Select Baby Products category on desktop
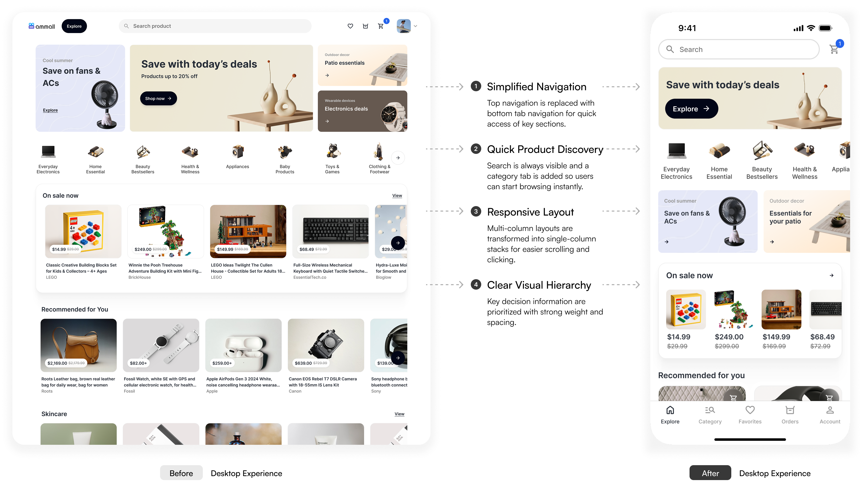 pos(285,159)
